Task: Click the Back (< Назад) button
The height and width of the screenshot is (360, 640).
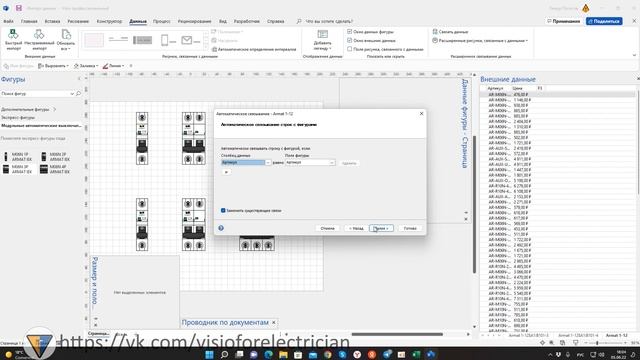Action: point(356,228)
